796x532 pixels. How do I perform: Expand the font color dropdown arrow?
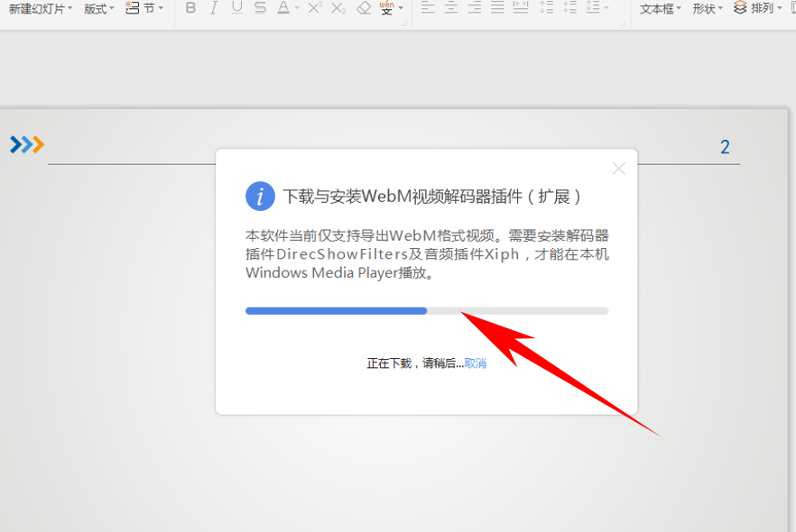[297, 8]
